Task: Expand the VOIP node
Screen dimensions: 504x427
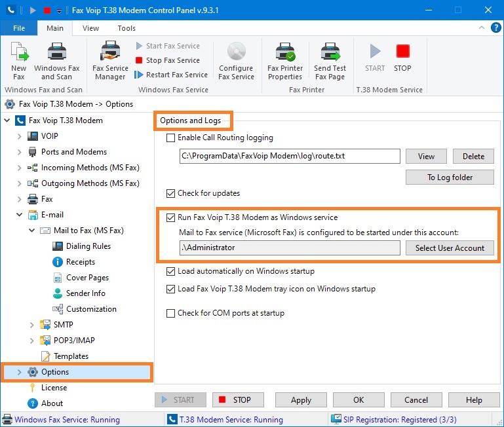Action: pyautogui.click(x=19, y=136)
